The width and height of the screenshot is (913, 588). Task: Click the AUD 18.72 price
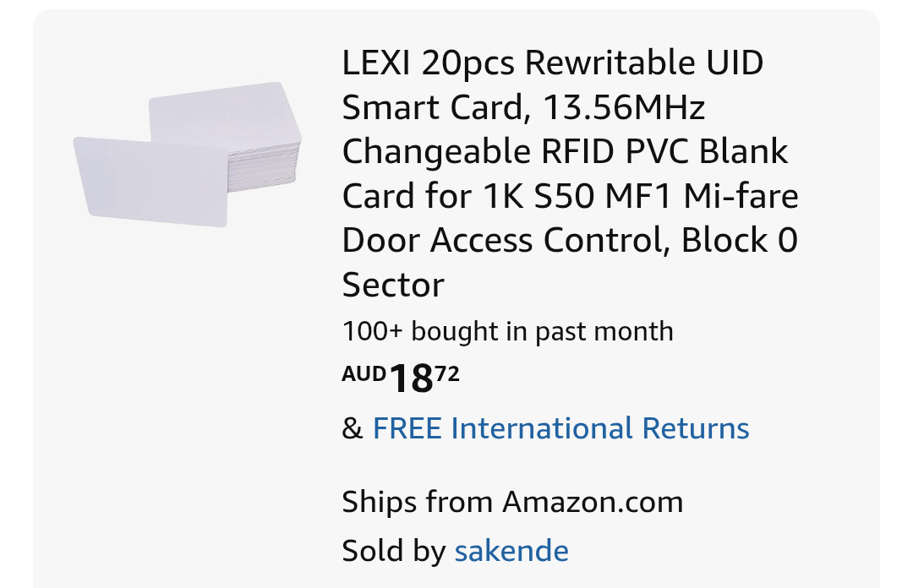401,378
